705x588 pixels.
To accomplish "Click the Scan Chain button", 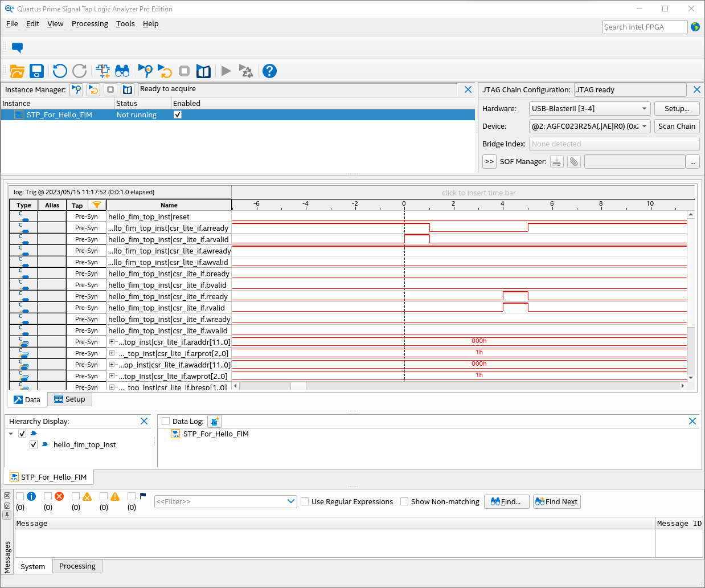I will [677, 126].
